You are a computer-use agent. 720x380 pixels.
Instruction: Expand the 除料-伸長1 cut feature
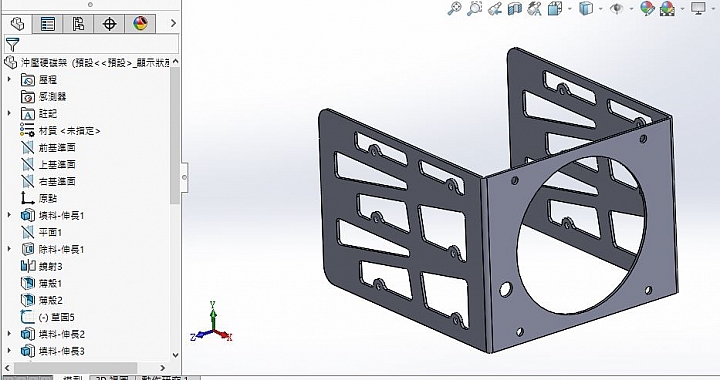point(9,249)
